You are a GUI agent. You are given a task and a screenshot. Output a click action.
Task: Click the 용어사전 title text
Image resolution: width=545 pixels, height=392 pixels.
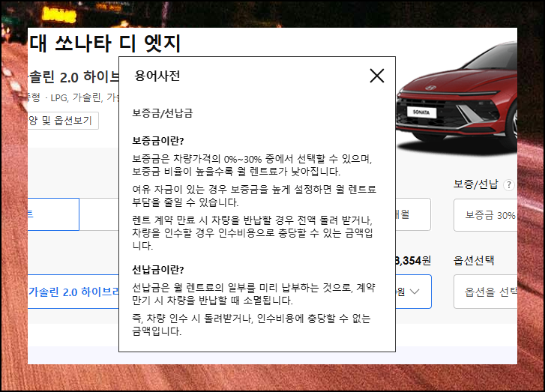pyautogui.click(x=157, y=76)
